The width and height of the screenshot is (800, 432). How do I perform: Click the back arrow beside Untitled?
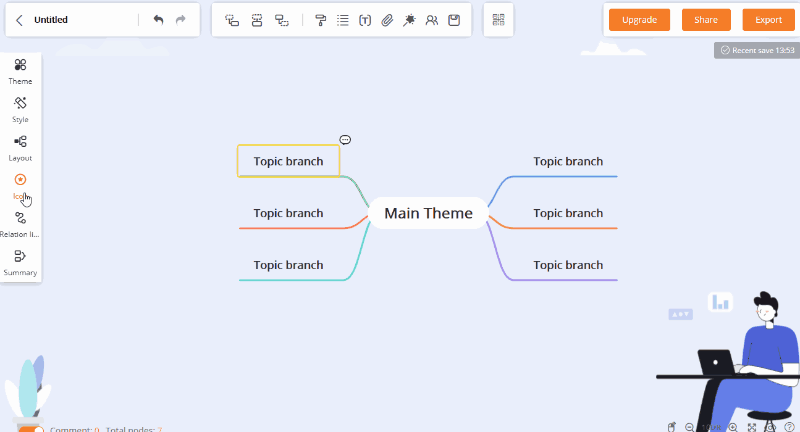click(19, 20)
